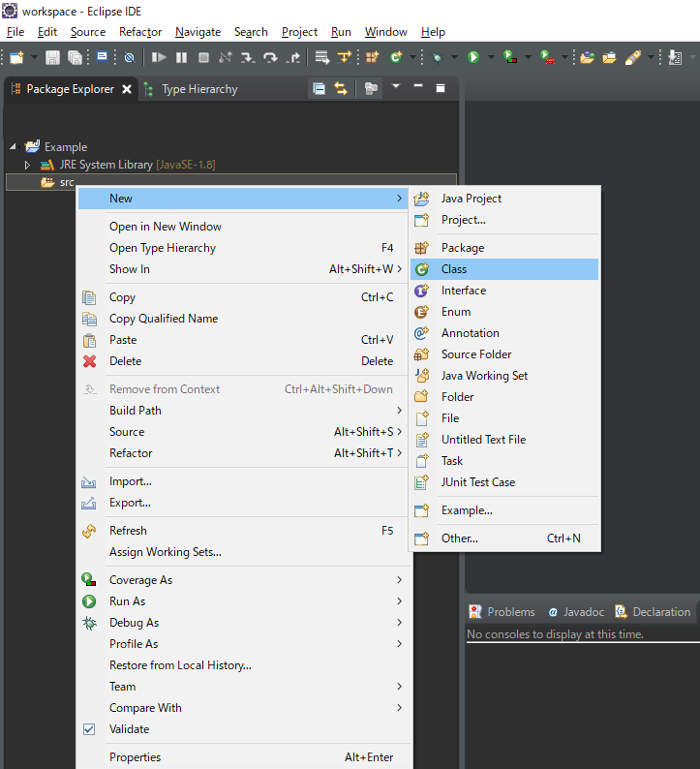Click the Save toolbar icon
This screenshot has height=769, width=700.
[52, 57]
